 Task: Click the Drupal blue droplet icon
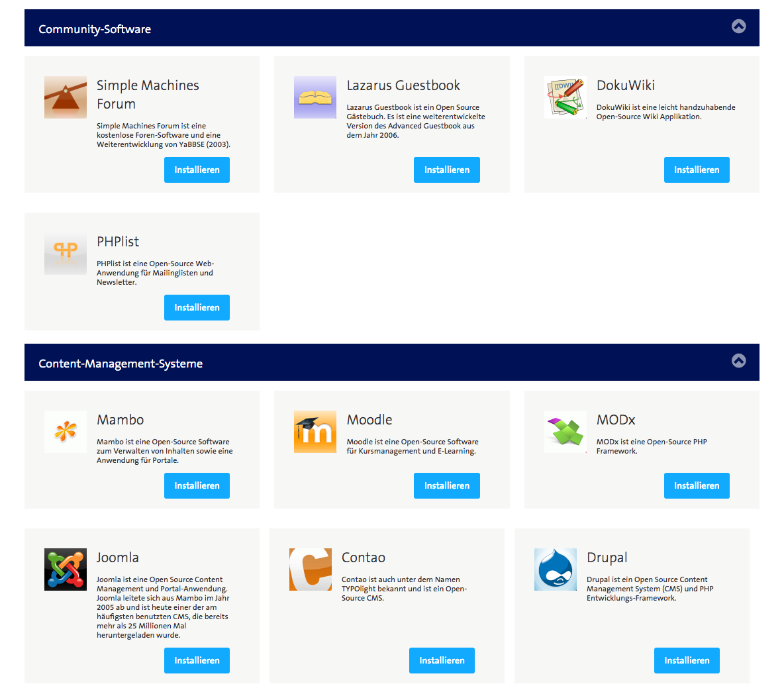[x=556, y=569]
